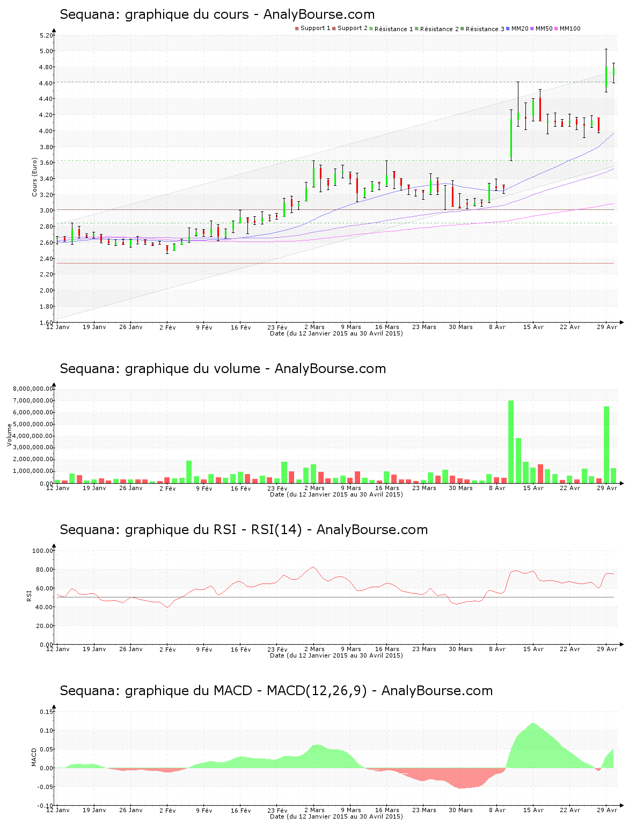644x832 pixels.
Task: Click "2 Mars" date under the price chart
Action: pos(314,327)
